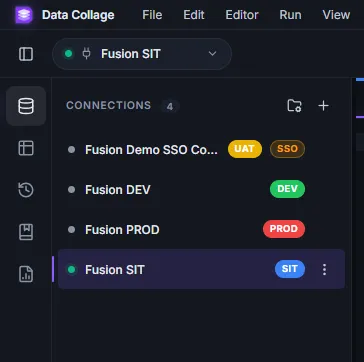The width and height of the screenshot is (364, 362).
Task: Open the Edit menu
Action: point(194,15)
